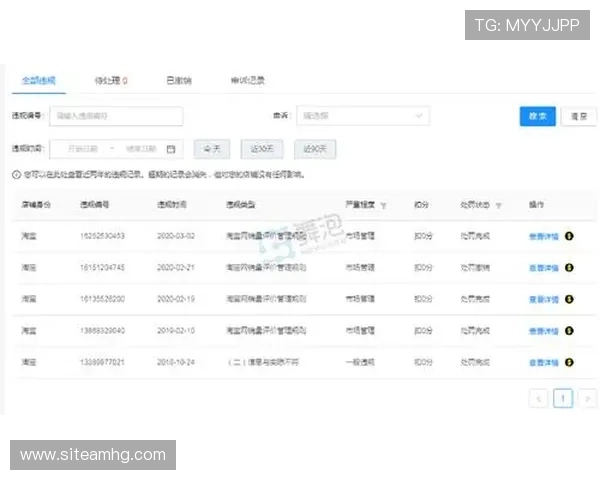Click the 违规类型 column header
600x480 pixels.
pos(241,205)
